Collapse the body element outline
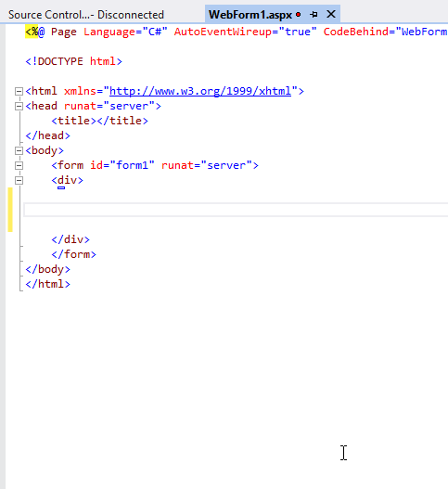 pos(19,150)
